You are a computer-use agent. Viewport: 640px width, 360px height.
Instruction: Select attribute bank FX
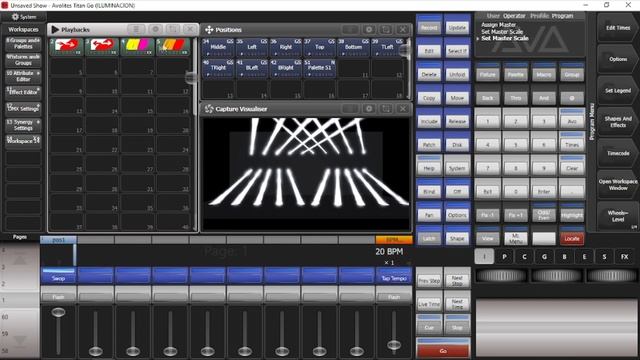pyautogui.click(x=624, y=257)
